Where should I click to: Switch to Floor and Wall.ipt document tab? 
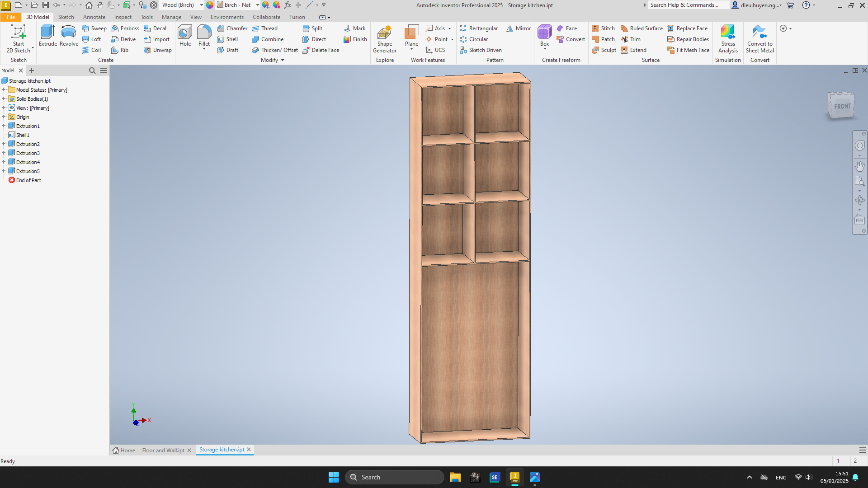[163, 450]
